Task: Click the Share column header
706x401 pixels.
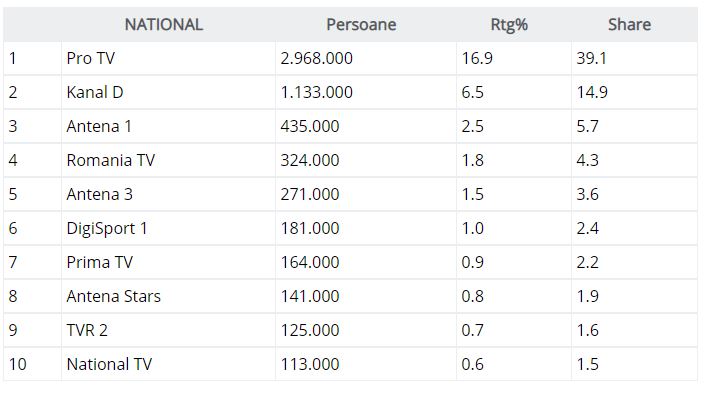Action: click(629, 25)
